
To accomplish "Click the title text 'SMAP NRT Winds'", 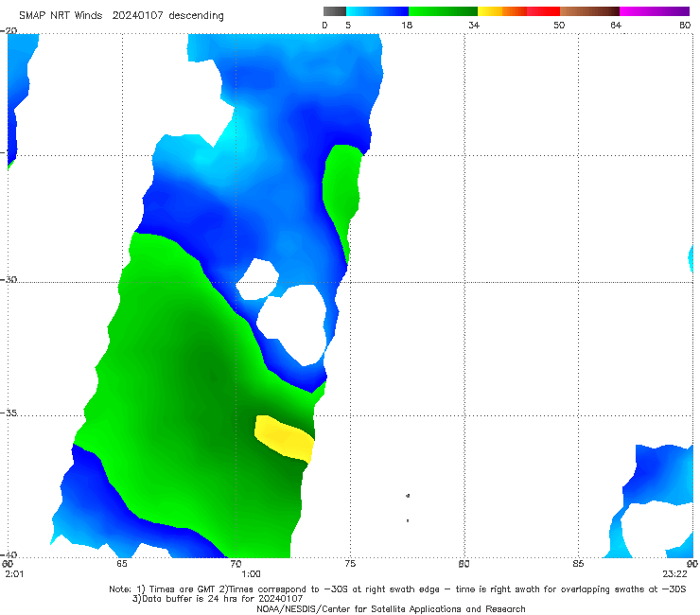I will (61, 16).
